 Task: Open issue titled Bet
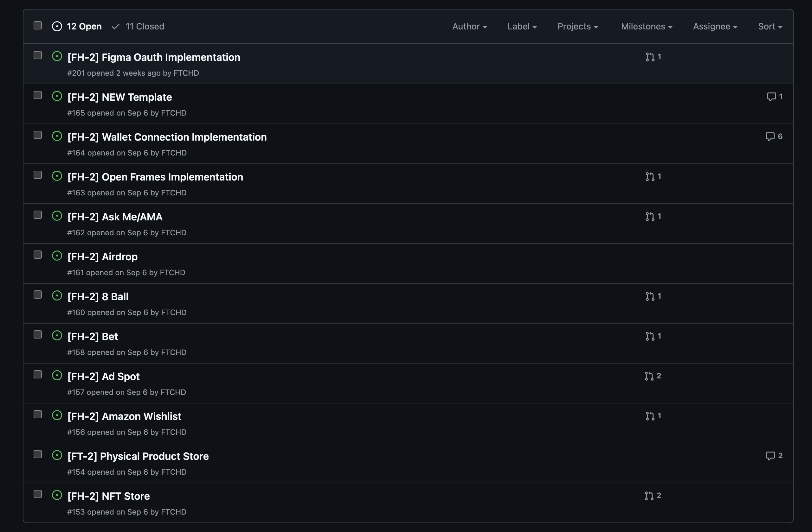coord(93,336)
